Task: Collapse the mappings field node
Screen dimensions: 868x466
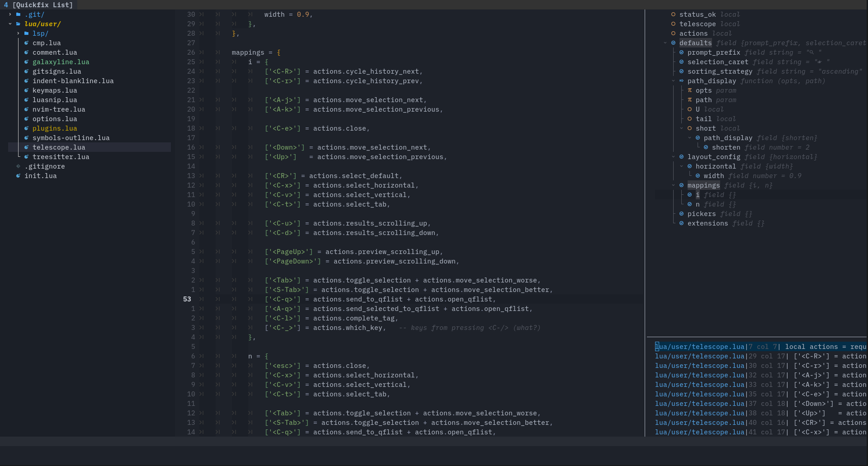Action: click(673, 185)
